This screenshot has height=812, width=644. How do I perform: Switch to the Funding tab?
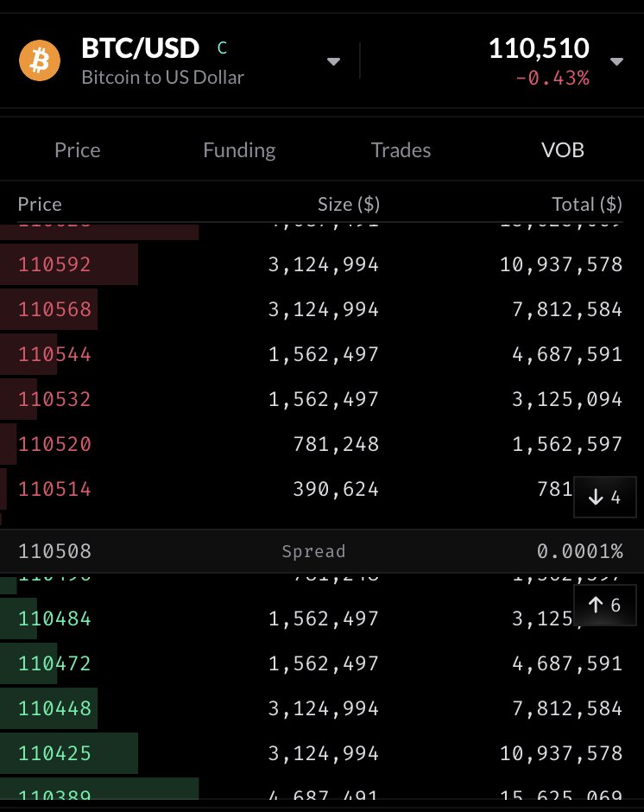click(239, 150)
